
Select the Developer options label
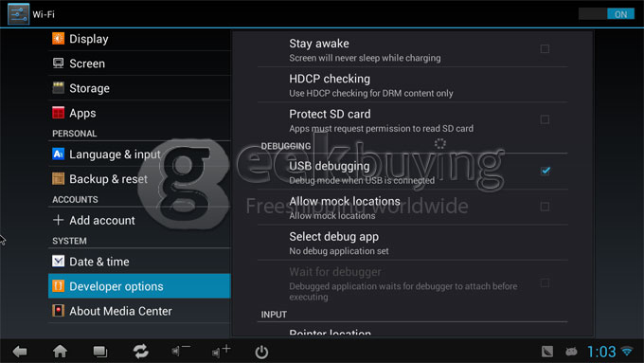pyautogui.click(x=116, y=286)
